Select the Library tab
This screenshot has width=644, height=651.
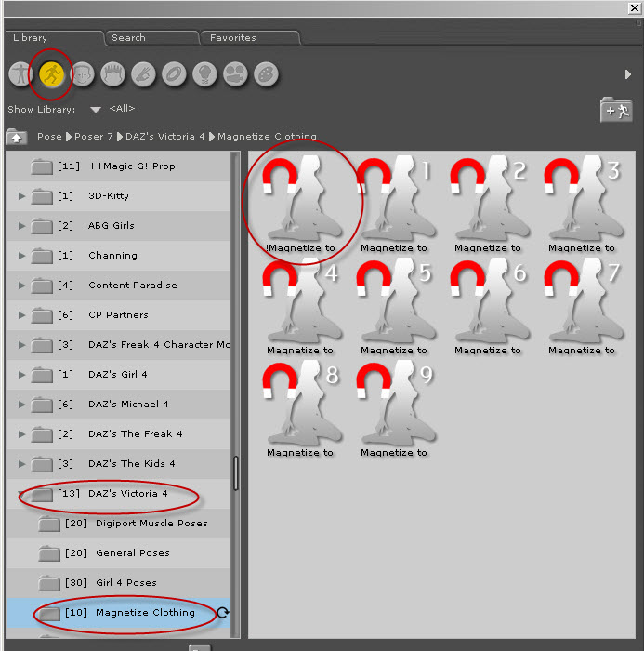pos(30,38)
